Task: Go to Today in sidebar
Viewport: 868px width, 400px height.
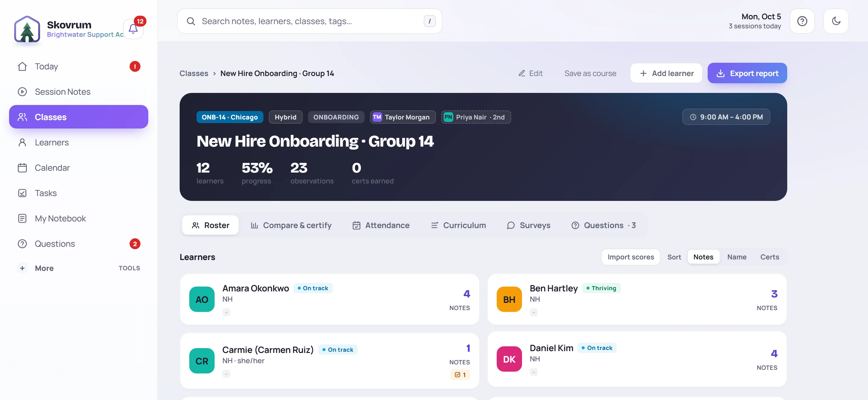Action: 78,66
